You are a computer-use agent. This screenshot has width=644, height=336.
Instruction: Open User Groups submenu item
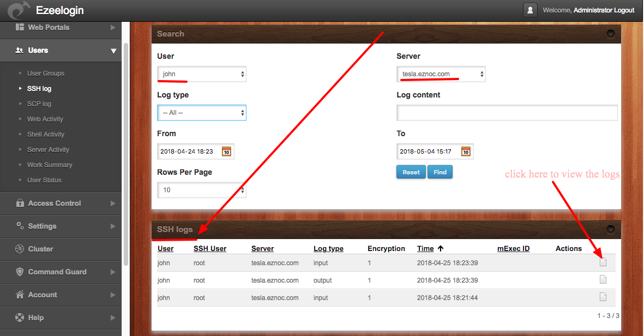tap(46, 74)
